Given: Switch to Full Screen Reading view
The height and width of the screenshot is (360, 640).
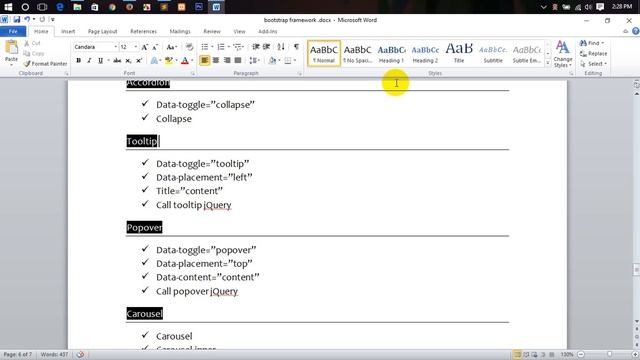Looking at the screenshot, I should (x=526, y=354).
